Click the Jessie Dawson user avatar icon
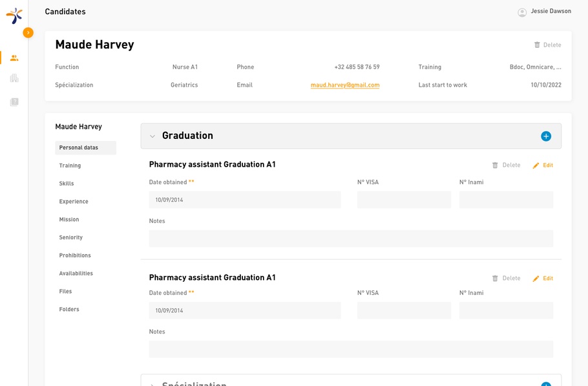 522,12
